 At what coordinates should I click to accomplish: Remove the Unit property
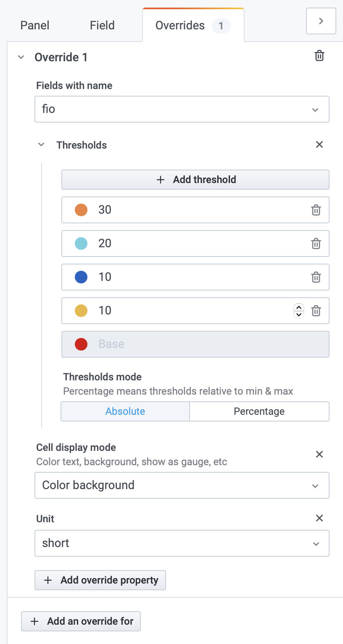tap(319, 518)
